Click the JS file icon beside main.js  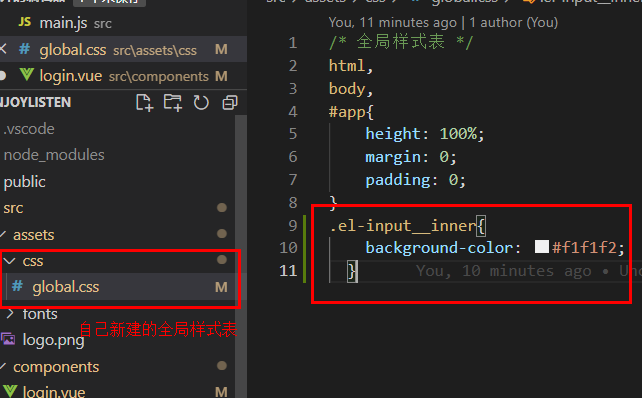coord(25,22)
